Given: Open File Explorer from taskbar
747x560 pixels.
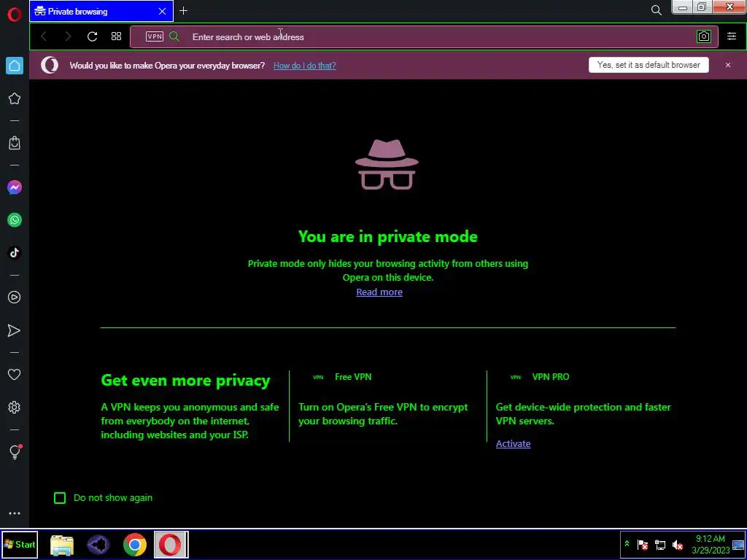Looking at the screenshot, I should [x=62, y=545].
